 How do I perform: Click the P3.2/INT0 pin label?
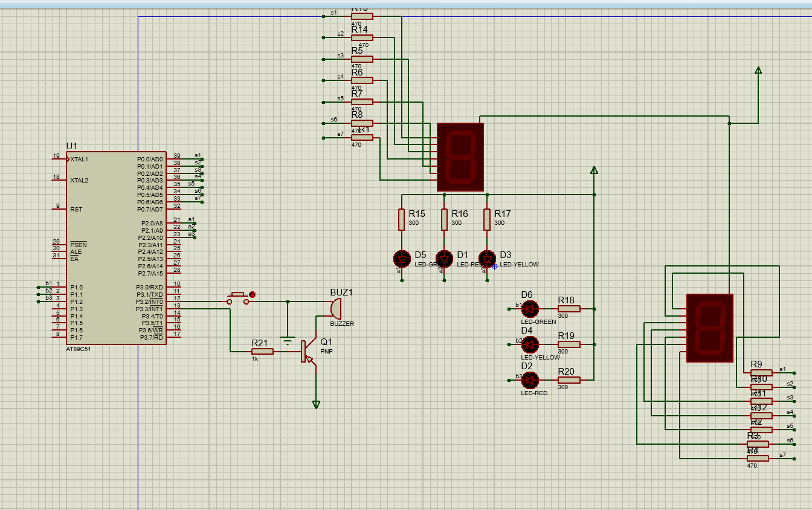point(149,302)
